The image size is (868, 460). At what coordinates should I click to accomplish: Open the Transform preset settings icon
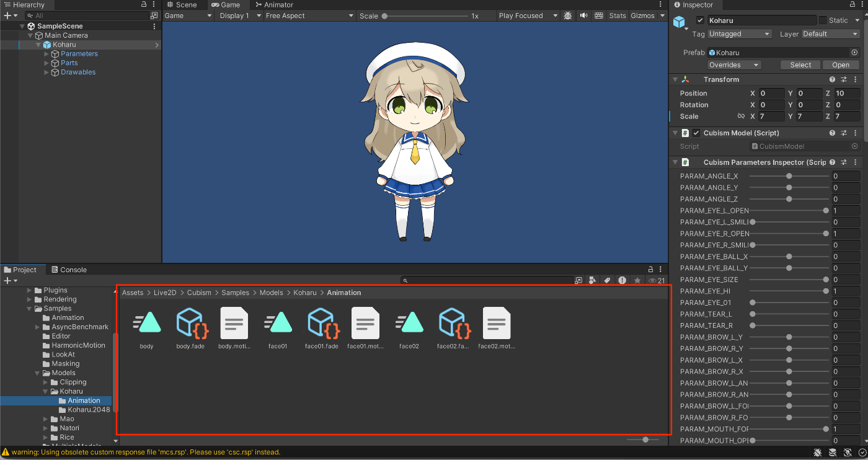(x=844, y=79)
